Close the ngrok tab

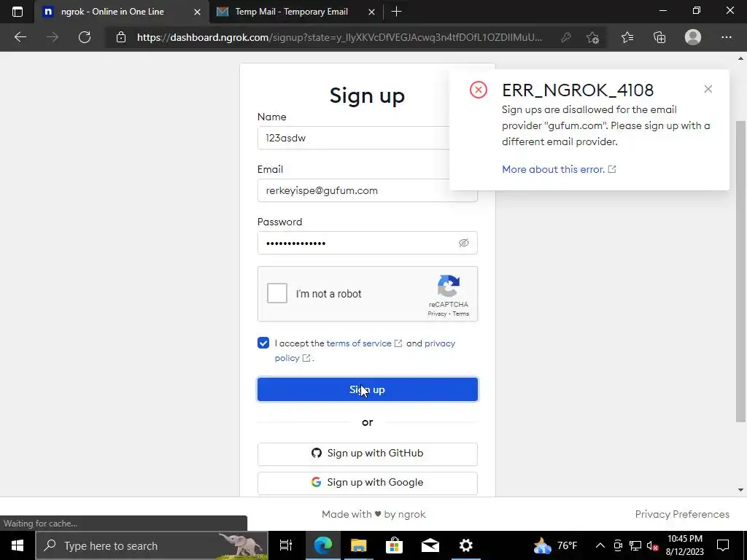tap(197, 12)
